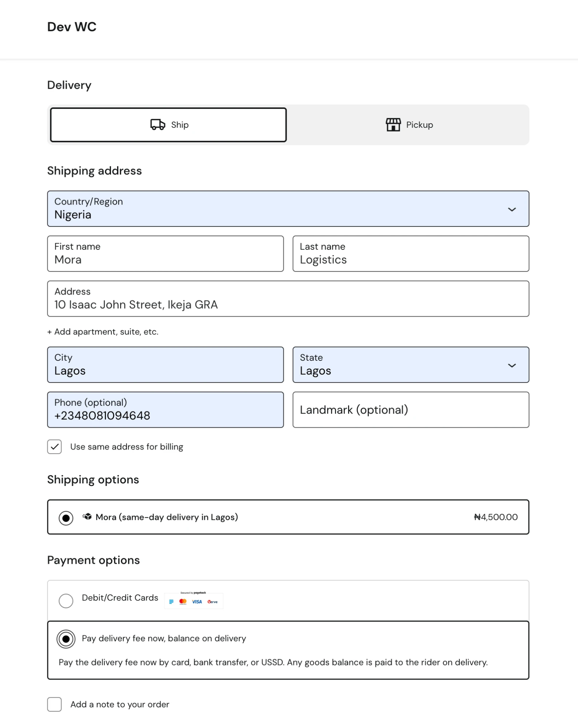Switch to the Pickup delivery tab
Image resolution: width=578 pixels, height=728 pixels.
pyautogui.click(x=409, y=125)
